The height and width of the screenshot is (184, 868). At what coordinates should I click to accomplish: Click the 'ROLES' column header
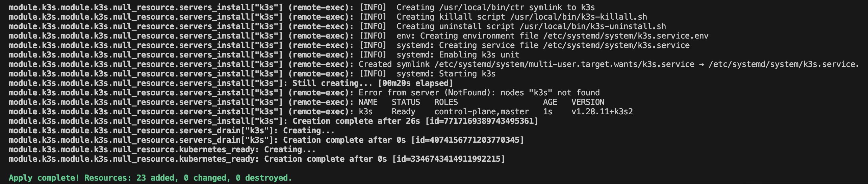point(446,102)
